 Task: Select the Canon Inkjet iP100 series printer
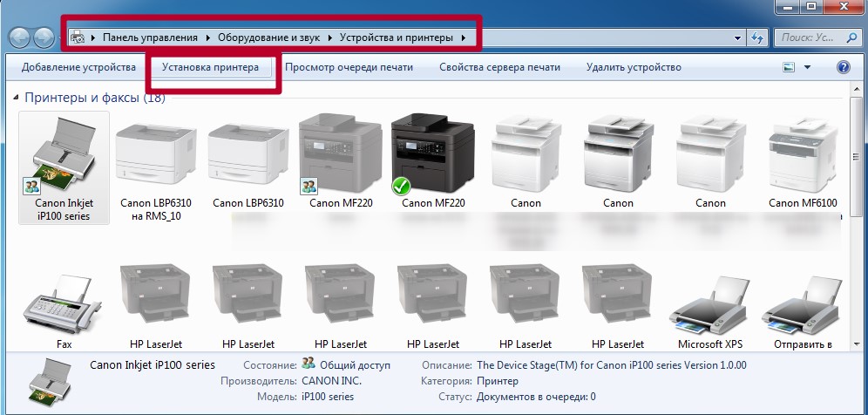pyautogui.click(x=64, y=167)
